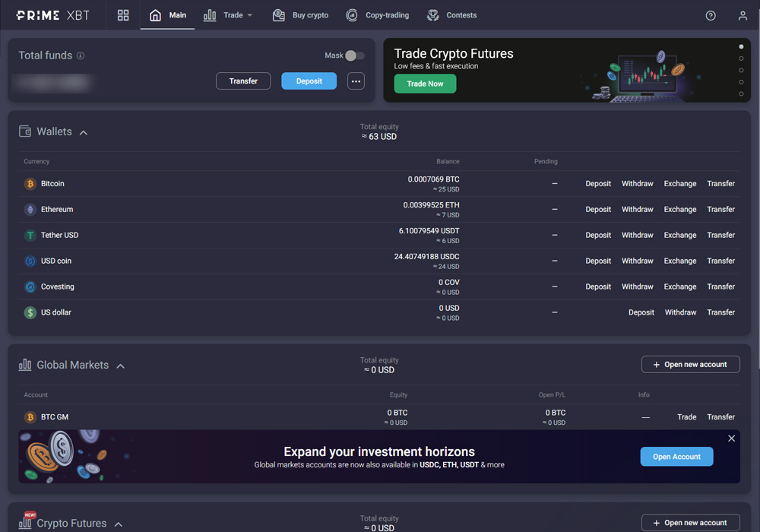Click the blue Deposit button
Image resolution: width=760 pixels, height=532 pixels.
click(x=309, y=81)
